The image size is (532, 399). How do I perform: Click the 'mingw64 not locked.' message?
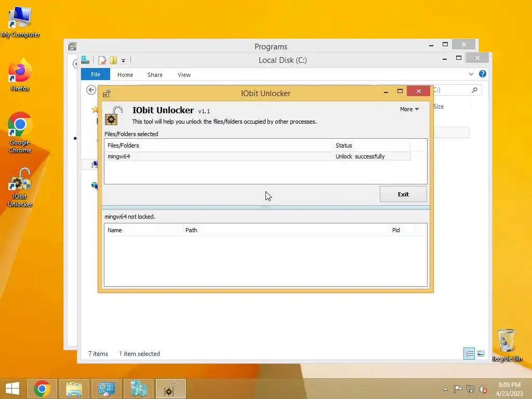(x=129, y=217)
